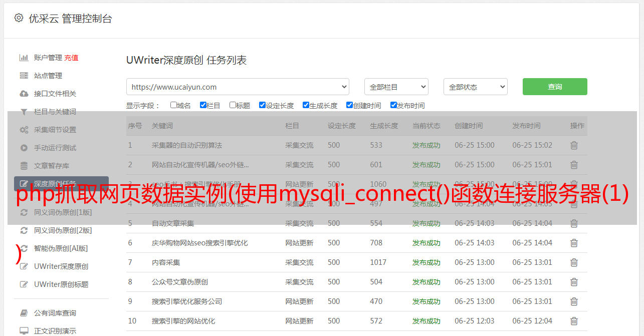Image resolution: width=644 pixels, height=336 pixels.
Task: Click the 正文识别演示 monitor icon
Action: tap(24, 331)
